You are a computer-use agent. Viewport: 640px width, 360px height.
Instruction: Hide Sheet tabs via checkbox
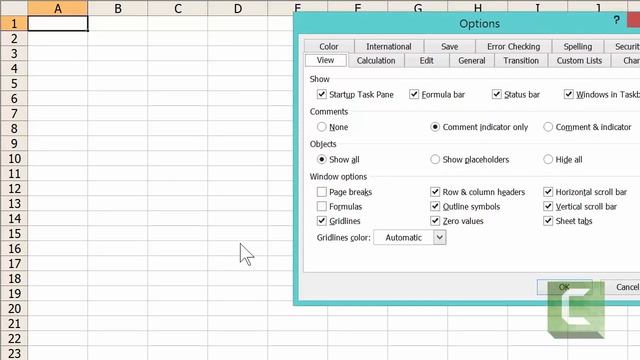coord(548,221)
